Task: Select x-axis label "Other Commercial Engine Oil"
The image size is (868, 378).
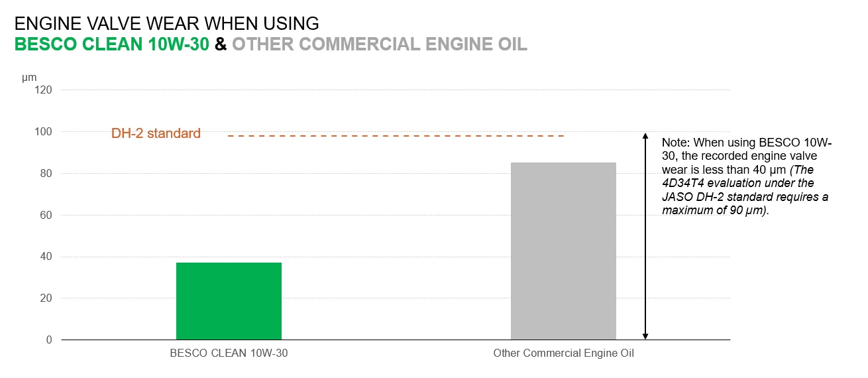Action: [563, 353]
